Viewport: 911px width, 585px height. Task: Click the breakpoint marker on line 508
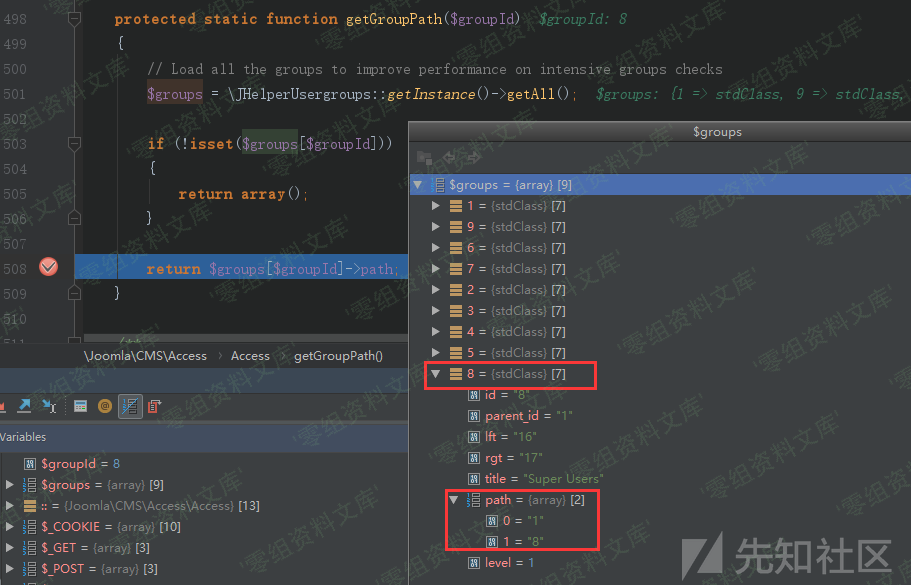click(x=48, y=267)
